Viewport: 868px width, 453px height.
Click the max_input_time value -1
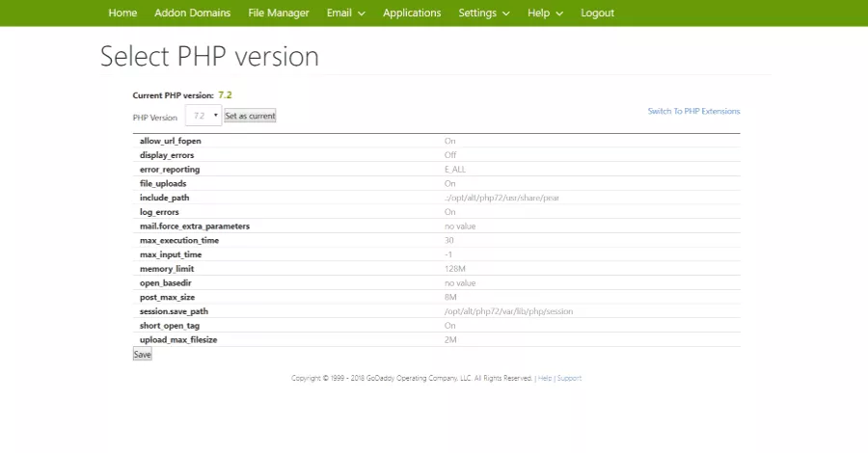pyautogui.click(x=448, y=254)
